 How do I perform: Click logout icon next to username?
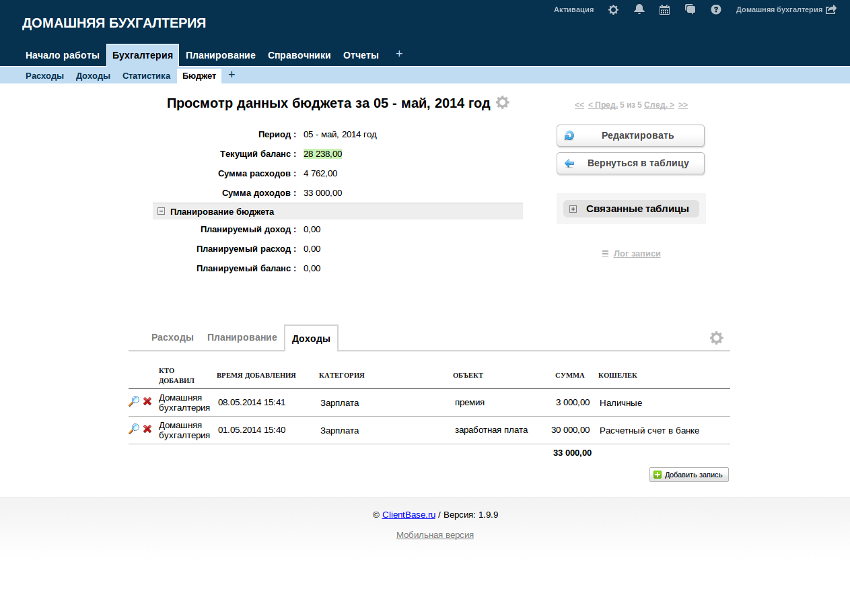(831, 10)
